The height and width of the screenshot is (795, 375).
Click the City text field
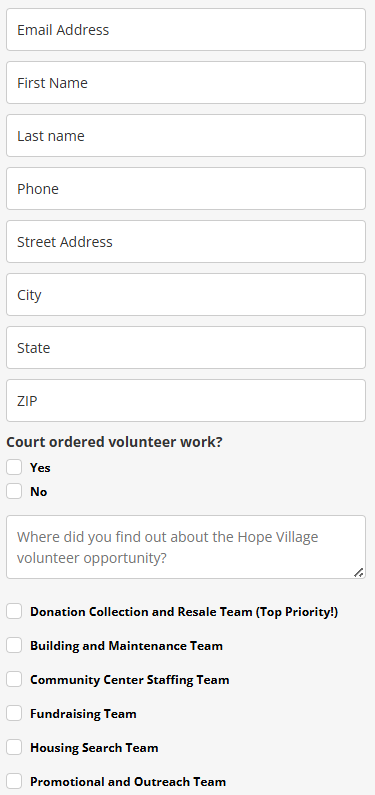pos(186,295)
